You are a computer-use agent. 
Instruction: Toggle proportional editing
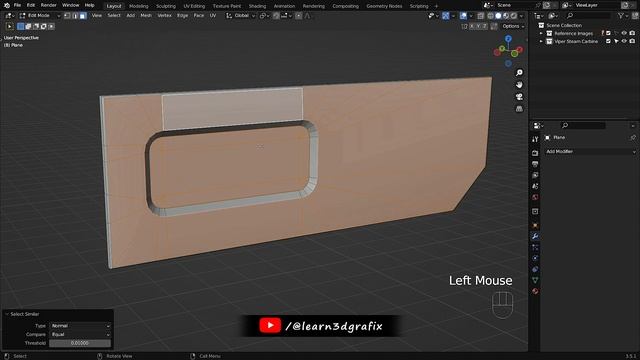pos(299,16)
